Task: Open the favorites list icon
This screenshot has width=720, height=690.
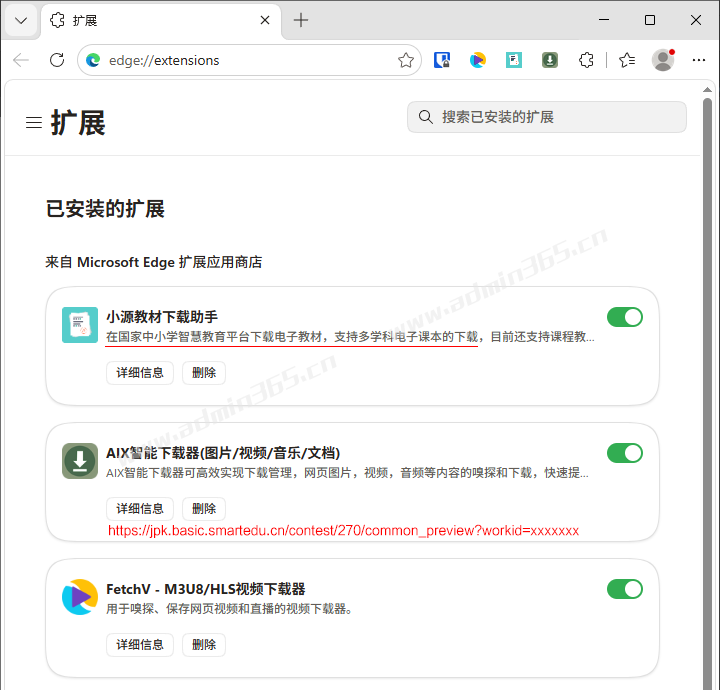Action: 627,60
